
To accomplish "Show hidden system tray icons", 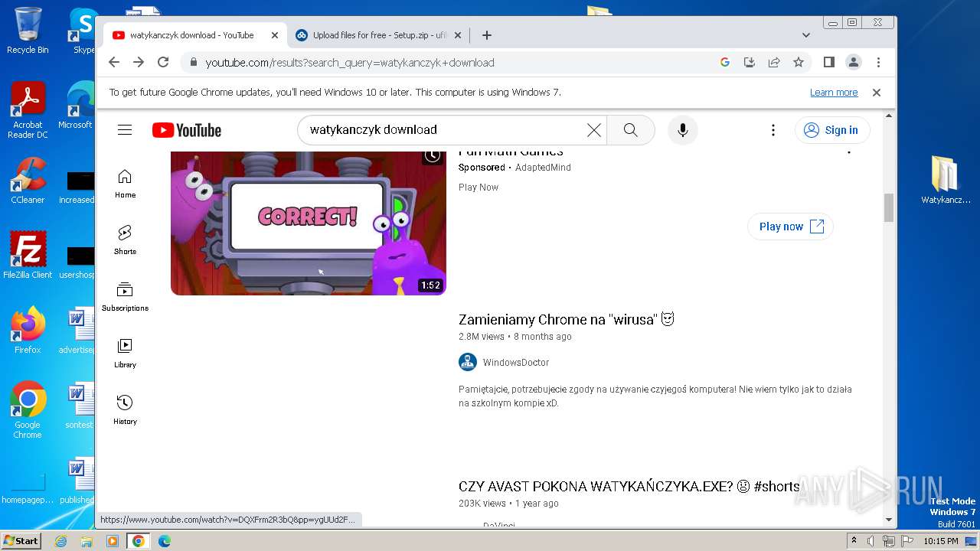I will 854,540.
